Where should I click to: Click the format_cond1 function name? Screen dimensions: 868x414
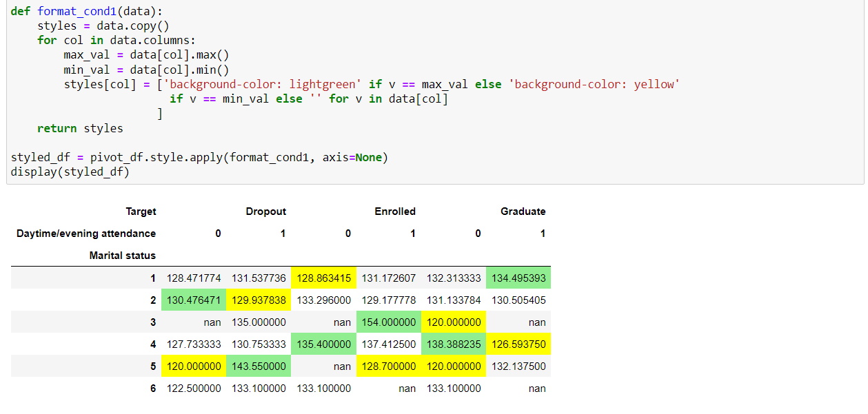(x=77, y=10)
